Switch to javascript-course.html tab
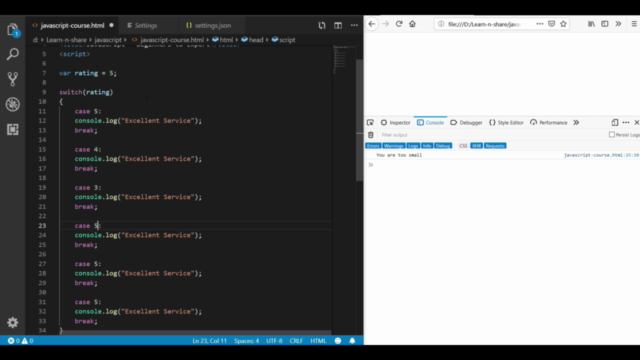Screen dimensions: 640x360 pyautogui.click(x=73, y=25)
